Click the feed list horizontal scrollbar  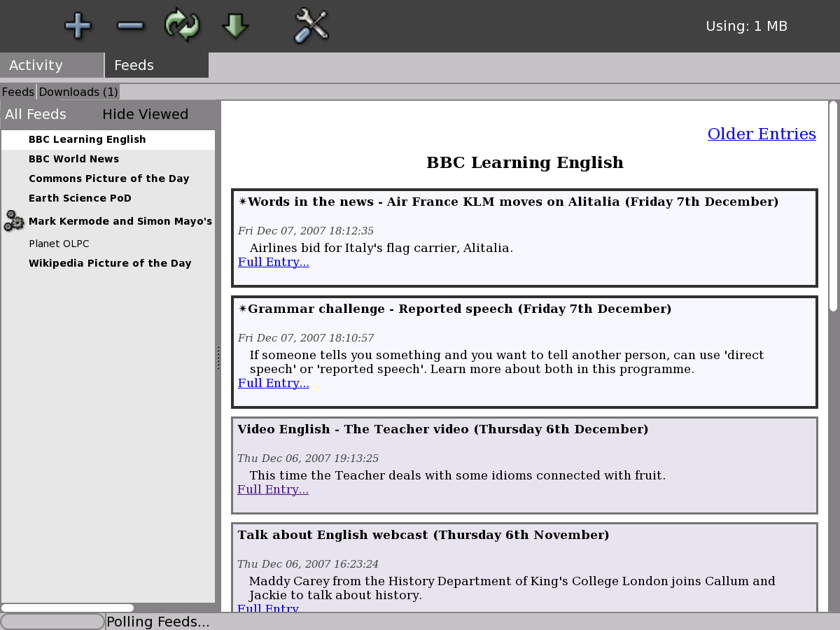[67, 608]
